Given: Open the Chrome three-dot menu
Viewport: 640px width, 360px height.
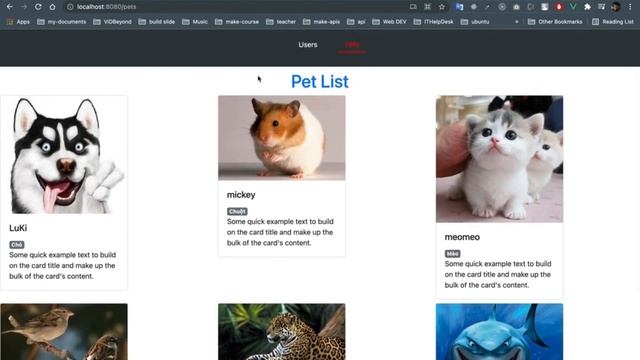Looking at the screenshot, I should tap(630, 7).
